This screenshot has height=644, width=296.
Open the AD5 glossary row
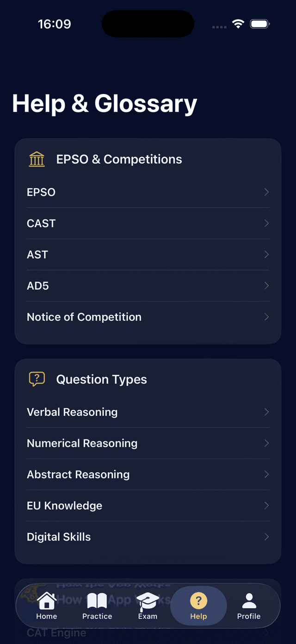point(148,286)
